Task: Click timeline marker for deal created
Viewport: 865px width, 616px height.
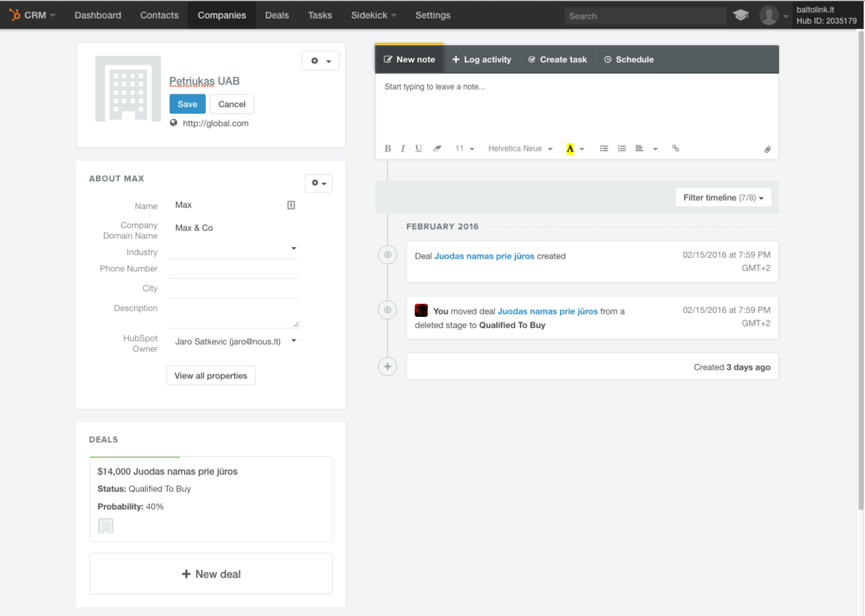Action: coord(387,255)
